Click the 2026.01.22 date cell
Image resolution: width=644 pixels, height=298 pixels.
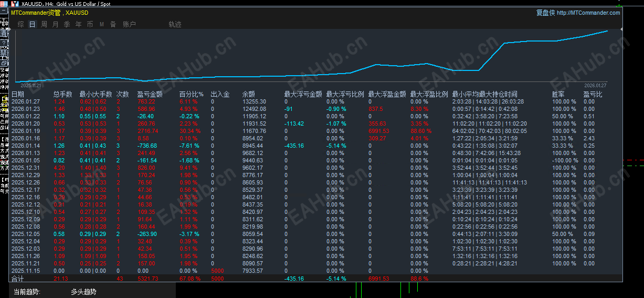[26, 116]
